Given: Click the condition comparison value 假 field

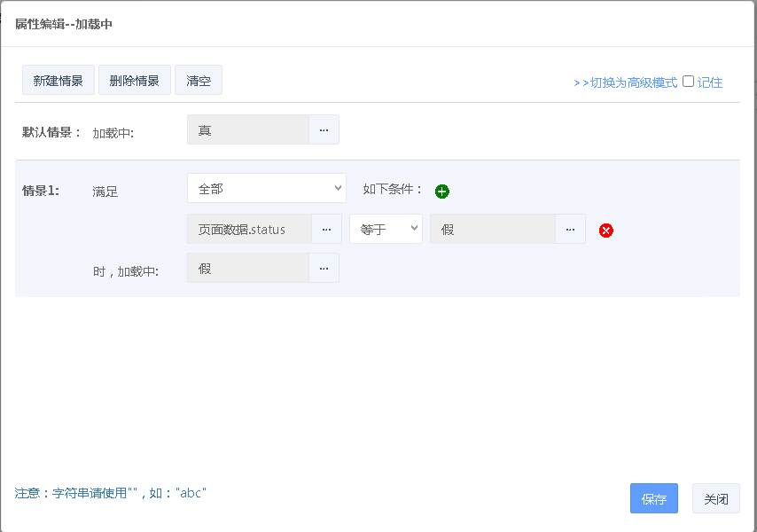Looking at the screenshot, I should pos(493,229).
